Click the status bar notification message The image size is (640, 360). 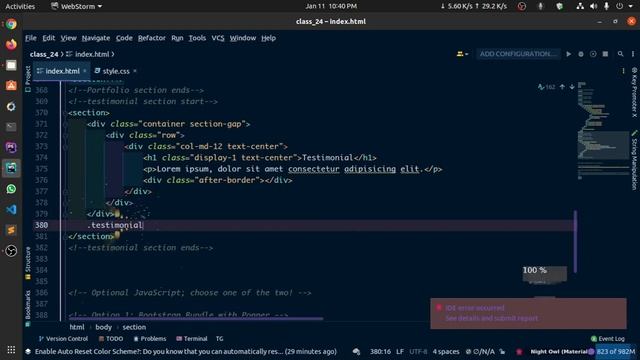click(x=186, y=351)
